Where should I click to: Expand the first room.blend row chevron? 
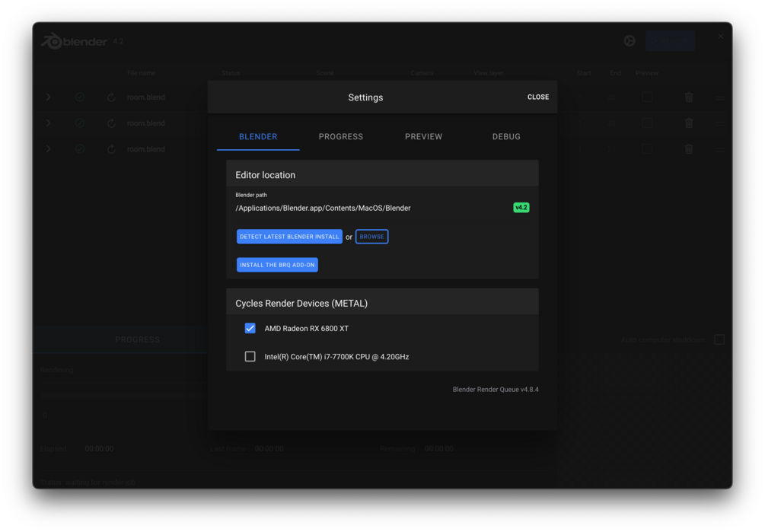coord(48,97)
